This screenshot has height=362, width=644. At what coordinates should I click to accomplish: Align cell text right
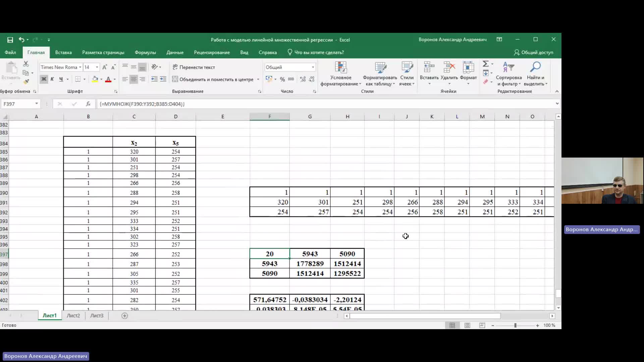(x=142, y=79)
